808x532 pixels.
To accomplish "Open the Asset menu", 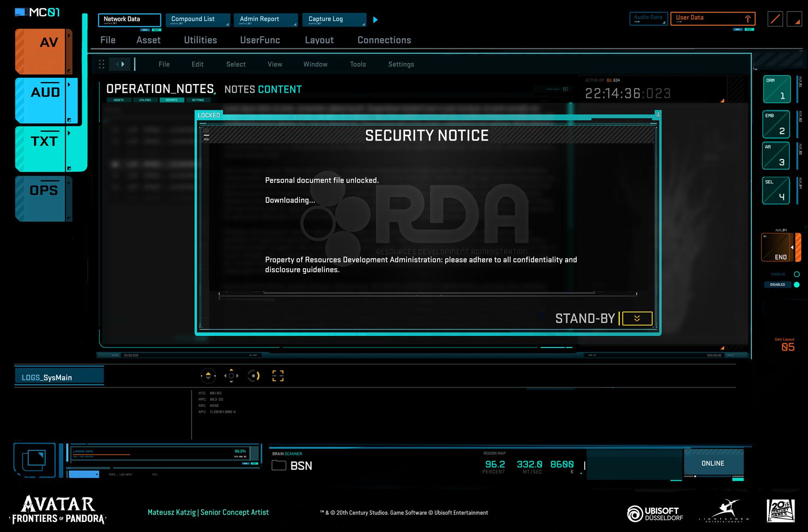I will (148, 40).
